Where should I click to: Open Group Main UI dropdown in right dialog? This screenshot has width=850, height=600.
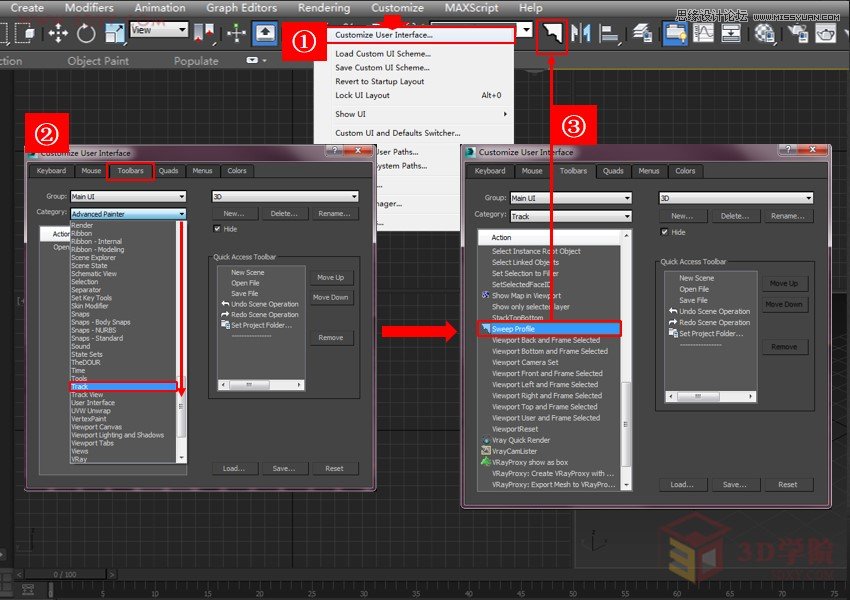pyautogui.click(x=571, y=198)
